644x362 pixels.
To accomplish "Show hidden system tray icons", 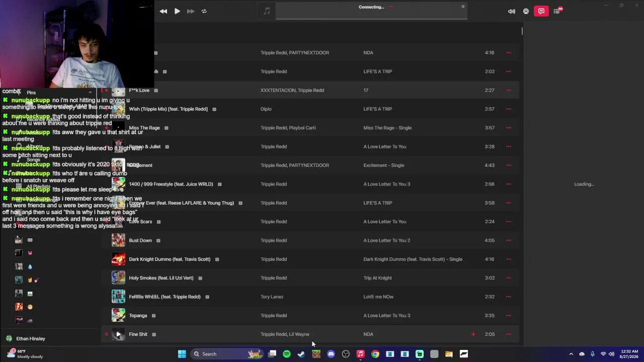I will [571, 354].
